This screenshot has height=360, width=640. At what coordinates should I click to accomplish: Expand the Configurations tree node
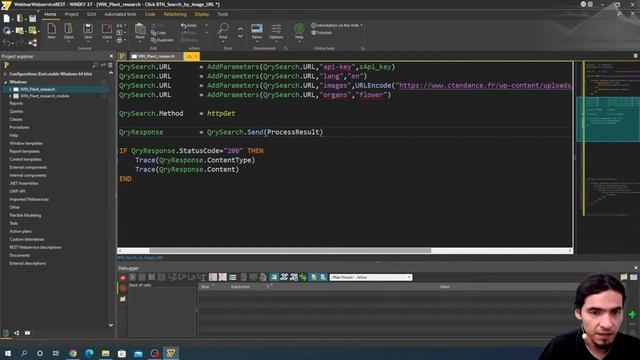pyautogui.click(x=5, y=74)
